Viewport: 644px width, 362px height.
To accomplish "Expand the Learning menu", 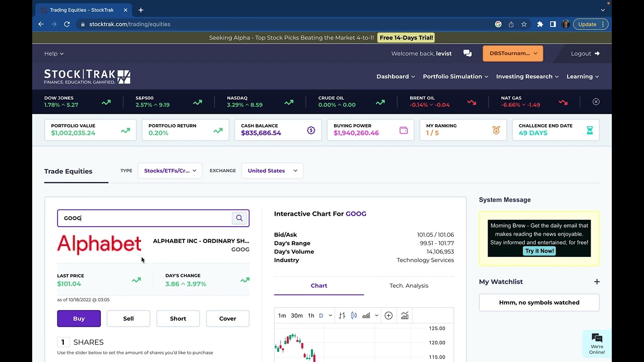I will (x=583, y=76).
